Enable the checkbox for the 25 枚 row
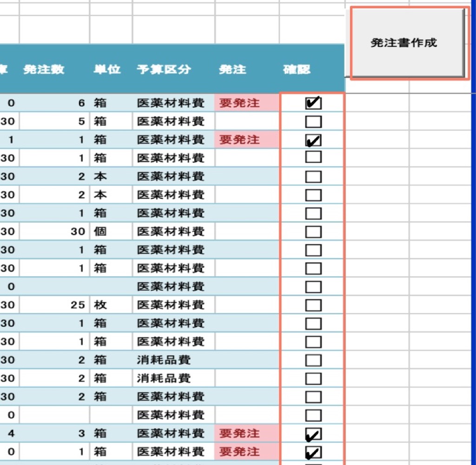Image resolution: width=476 pixels, height=465 pixels. pyautogui.click(x=313, y=305)
